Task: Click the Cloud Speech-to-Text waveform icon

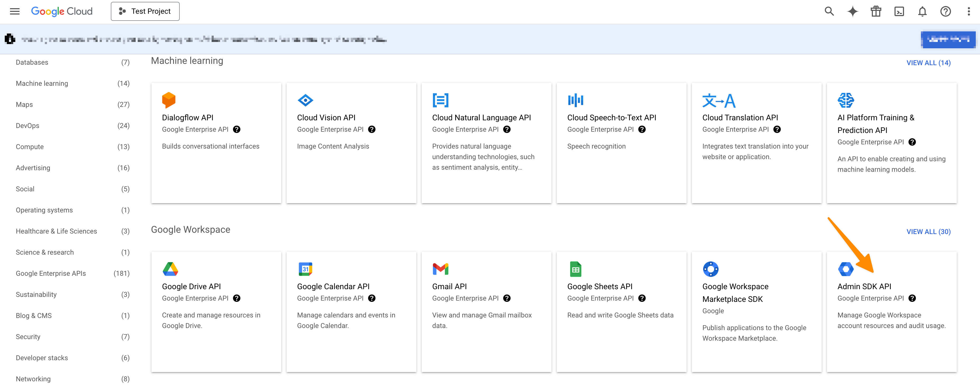Action: coord(575,101)
